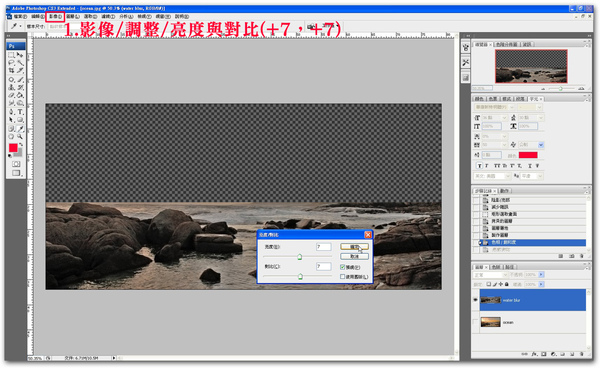The width and height of the screenshot is (600, 368).
Task: Select the Zoom magnifier tool
Action: click(x=20, y=136)
